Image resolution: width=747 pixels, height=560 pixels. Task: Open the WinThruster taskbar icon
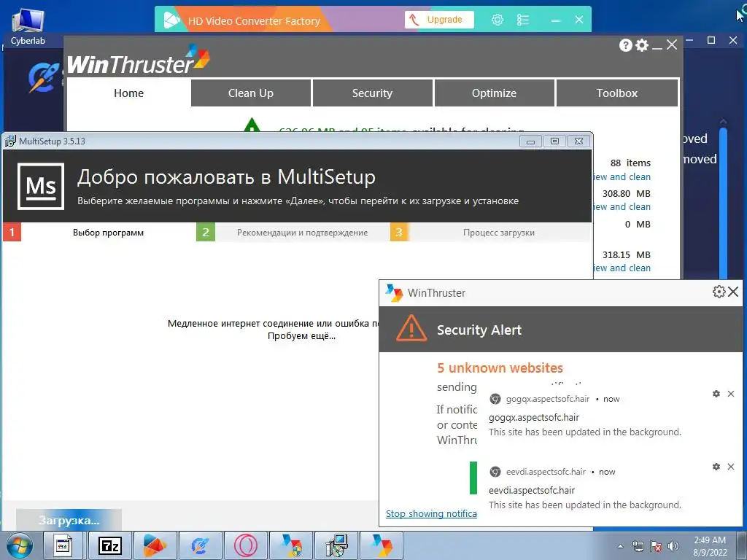click(382, 545)
